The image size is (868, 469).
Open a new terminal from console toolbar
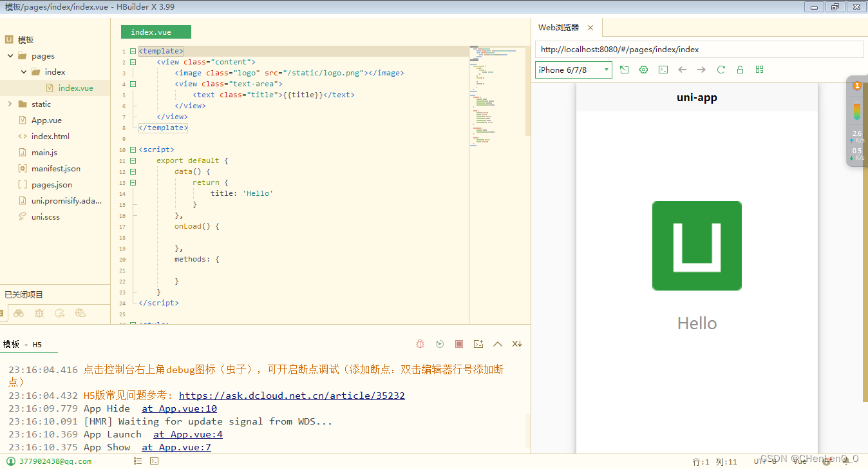[478, 343]
